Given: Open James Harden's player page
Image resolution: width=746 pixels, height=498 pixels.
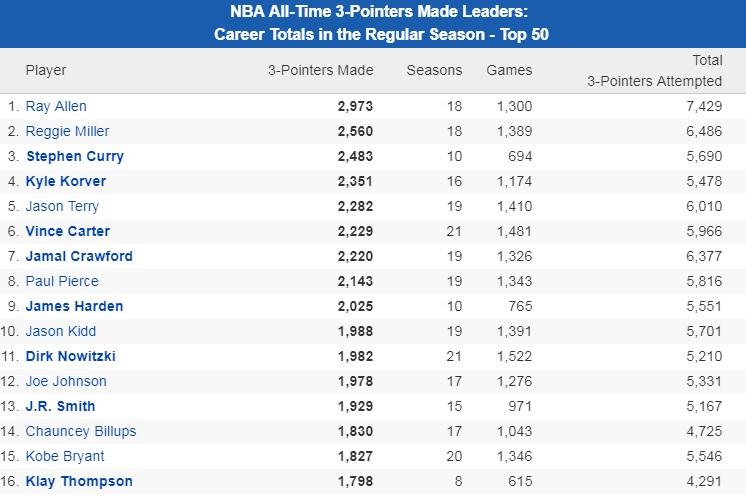Looking at the screenshot, I should 74,306.
